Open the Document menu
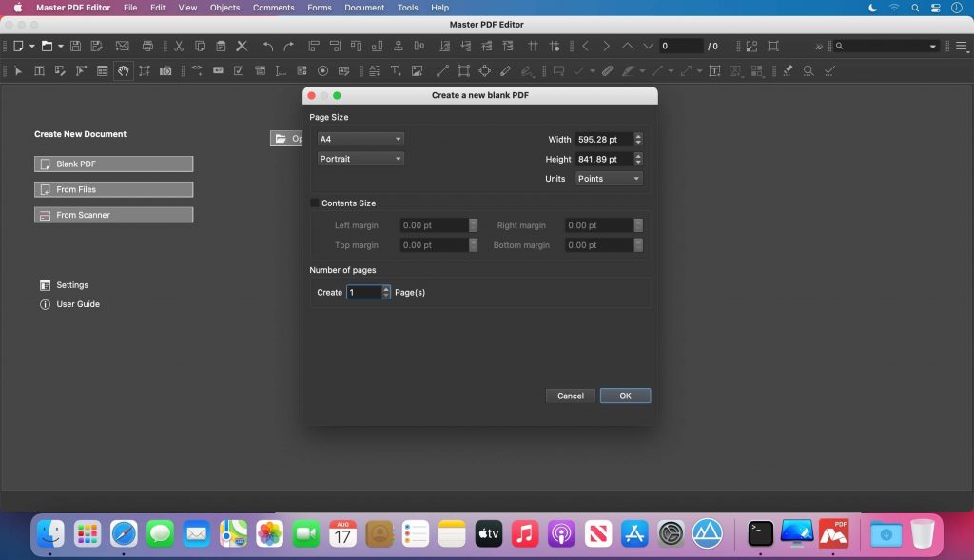Screen dimensions: 974x560 click(363, 8)
